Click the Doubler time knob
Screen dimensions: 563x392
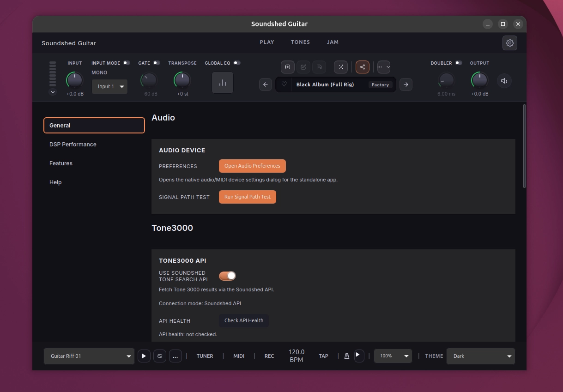[446, 80]
